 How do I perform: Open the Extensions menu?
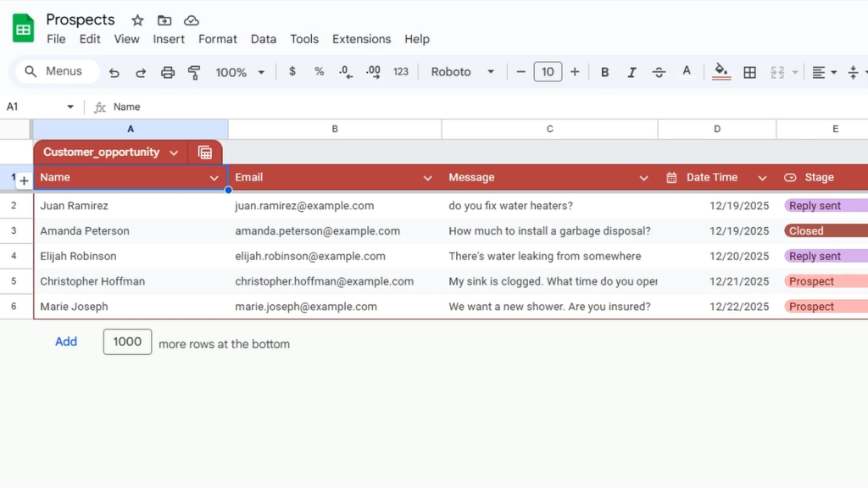tap(361, 39)
